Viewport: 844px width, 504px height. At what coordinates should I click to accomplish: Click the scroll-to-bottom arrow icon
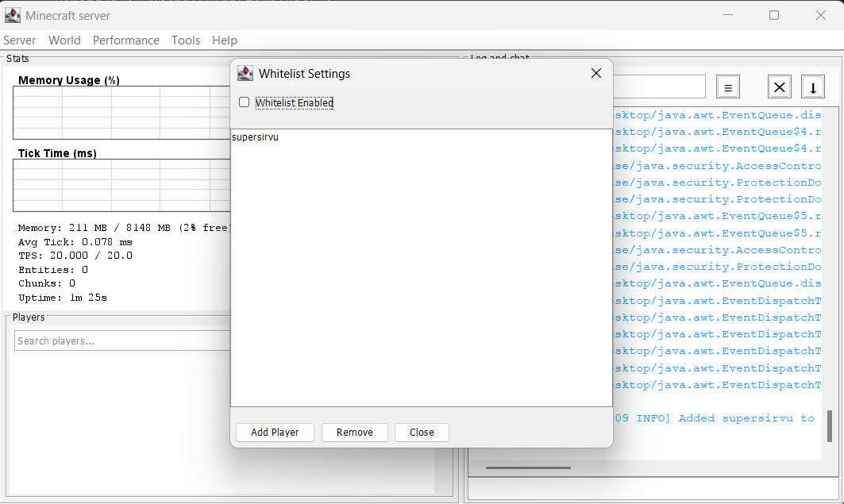[813, 87]
